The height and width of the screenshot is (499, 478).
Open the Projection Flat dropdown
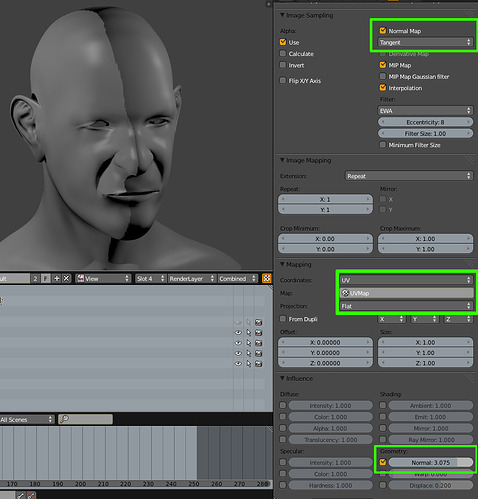coord(406,306)
